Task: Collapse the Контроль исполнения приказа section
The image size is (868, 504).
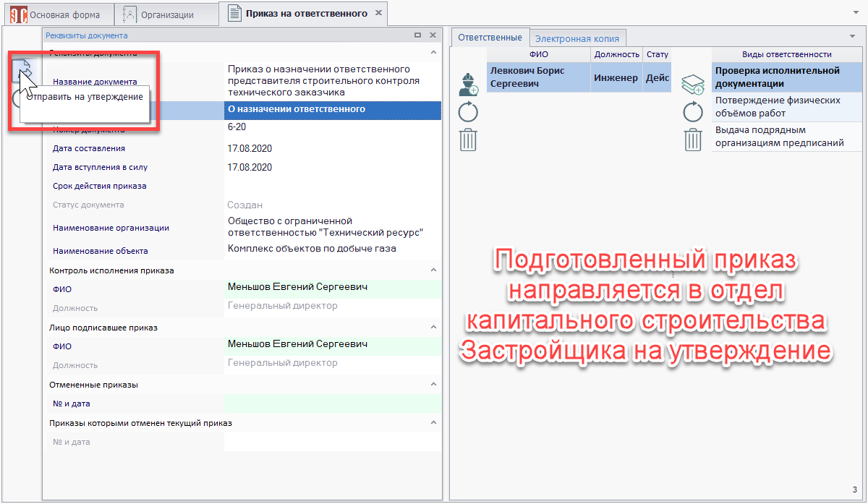Action: [433, 270]
